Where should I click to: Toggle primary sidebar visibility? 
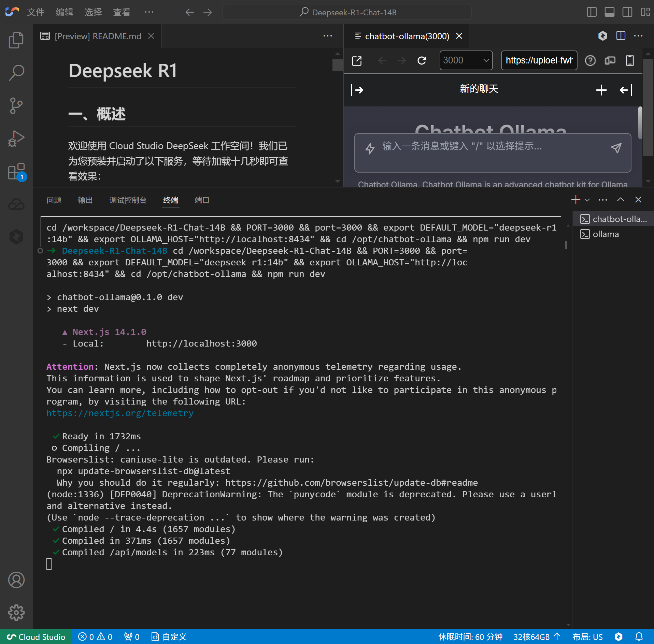pyautogui.click(x=592, y=12)
